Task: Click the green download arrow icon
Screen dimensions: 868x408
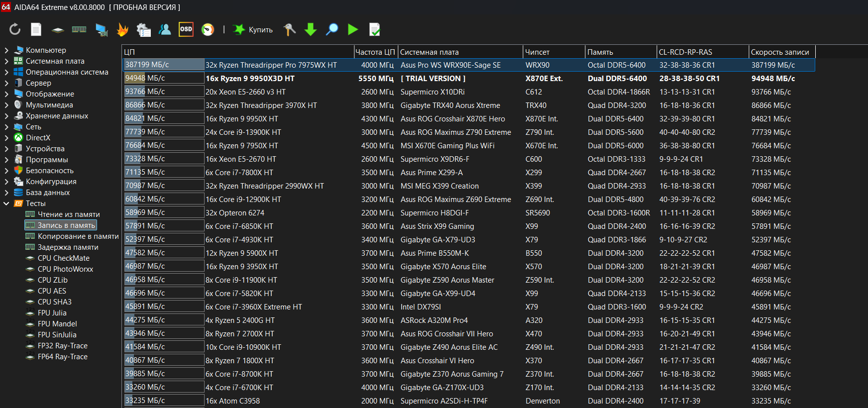Action: 311,29
